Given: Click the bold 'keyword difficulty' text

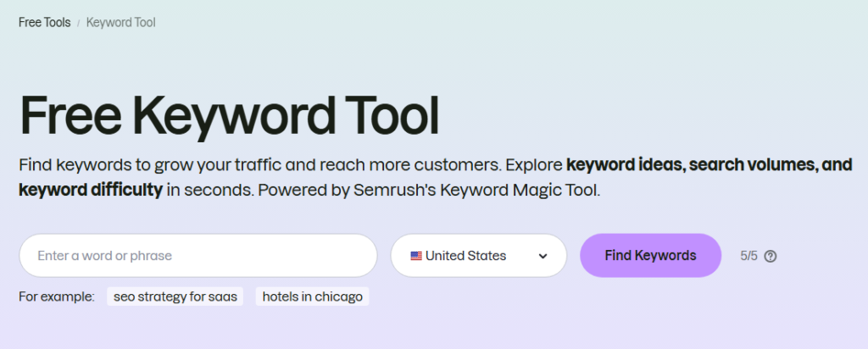Looking at the screenshot, I should [91, 189].
